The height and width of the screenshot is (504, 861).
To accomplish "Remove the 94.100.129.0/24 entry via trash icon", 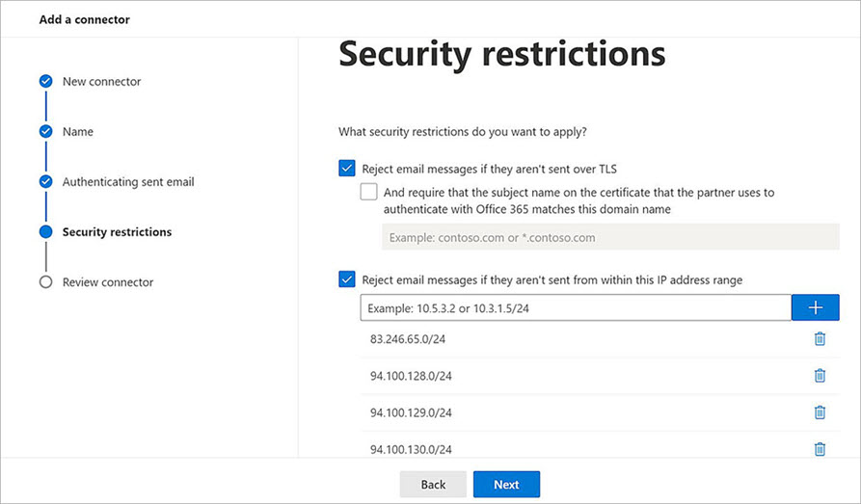I will click(x=820, y=412).
